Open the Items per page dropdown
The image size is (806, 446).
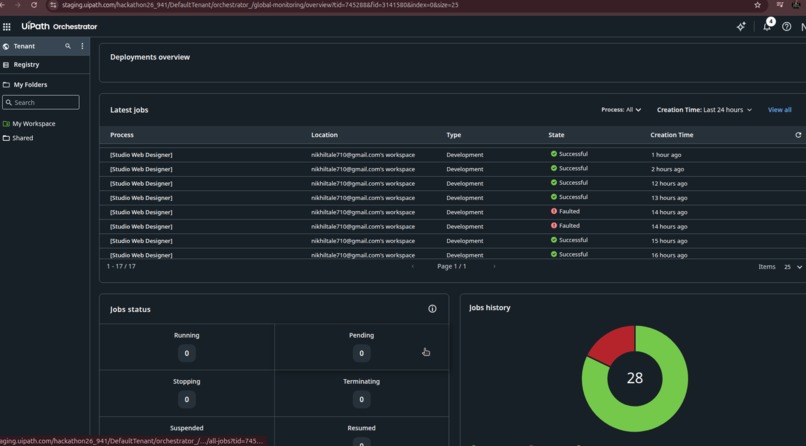(x=793, y=267)
